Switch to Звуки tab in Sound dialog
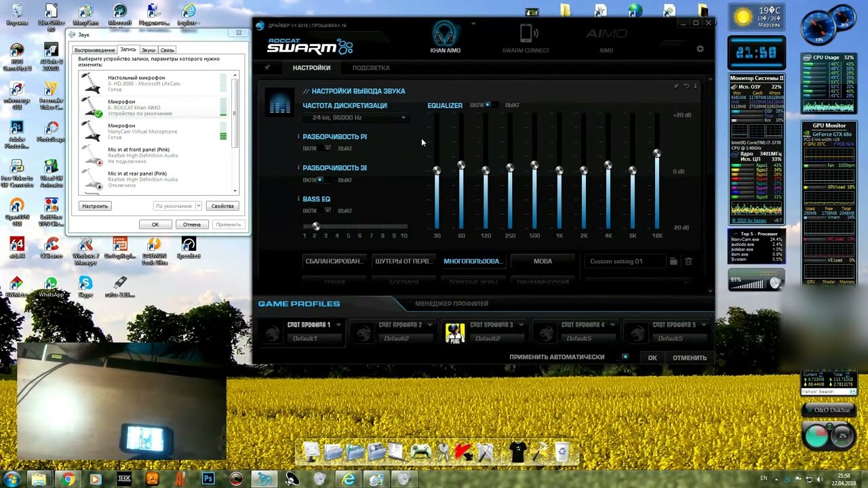The width and height of the screenshot is (868, 488). click(149, 50)
